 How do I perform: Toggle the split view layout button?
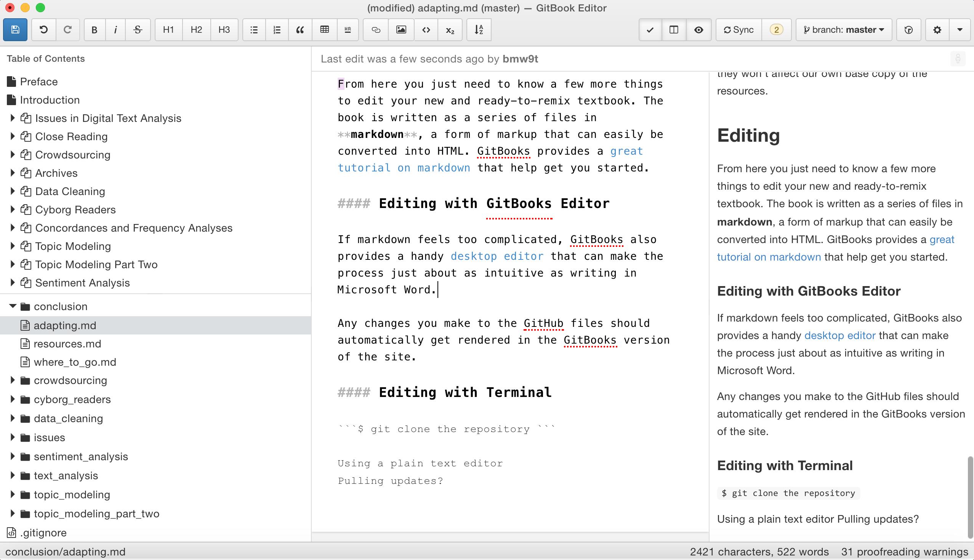[x=674, y=30]
